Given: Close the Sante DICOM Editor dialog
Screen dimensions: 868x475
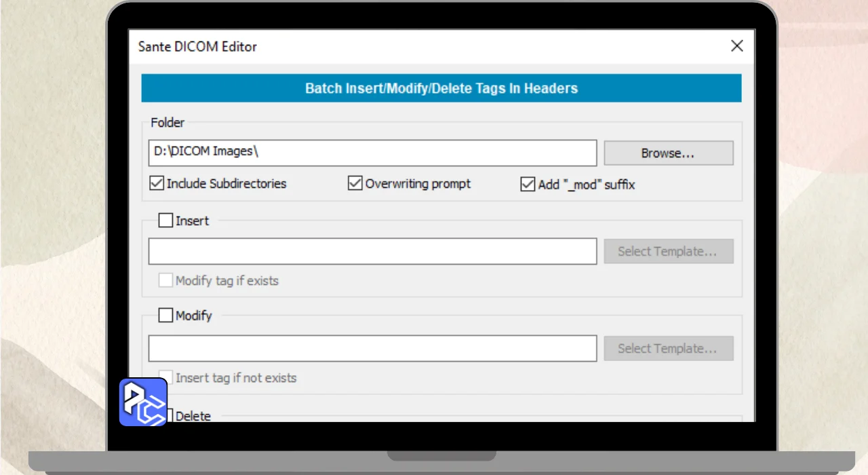Looking at the screenshot, I should click(x=736, y=46).
